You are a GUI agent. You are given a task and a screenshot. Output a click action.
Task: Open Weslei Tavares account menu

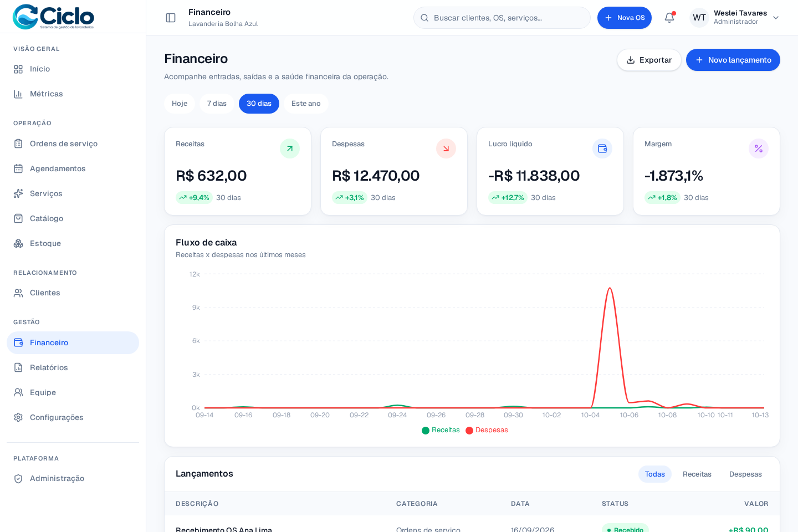[x=735, y=18]
